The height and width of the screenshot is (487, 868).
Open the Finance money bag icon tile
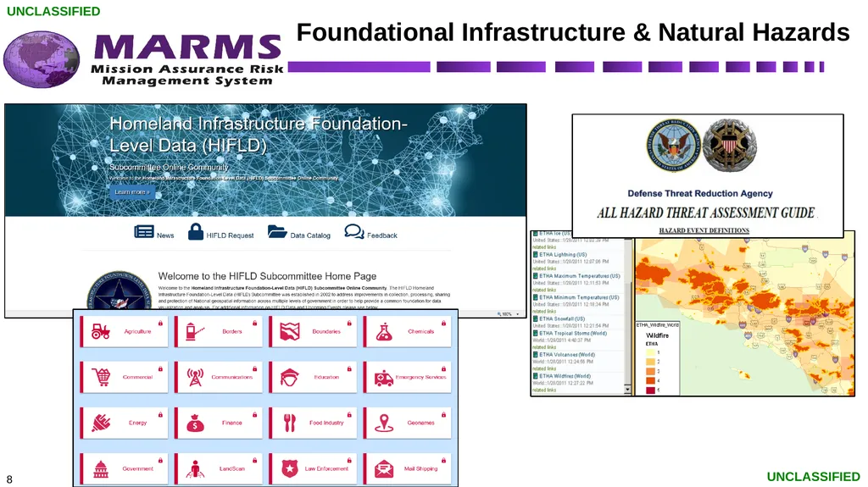pos(218,423)
